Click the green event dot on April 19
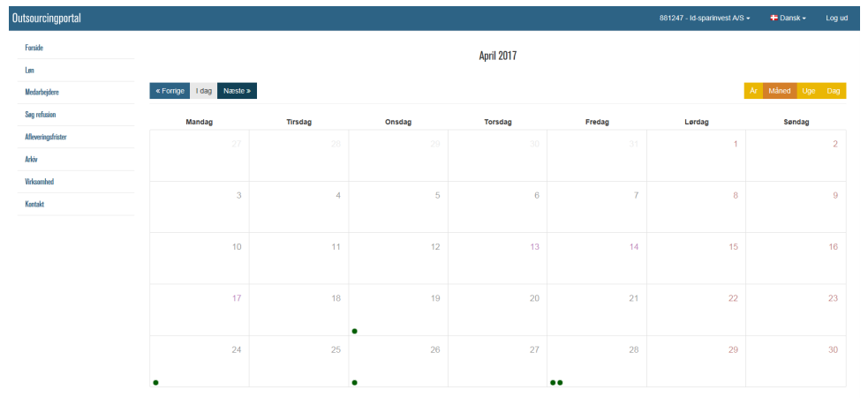 [x=354, y=331]
